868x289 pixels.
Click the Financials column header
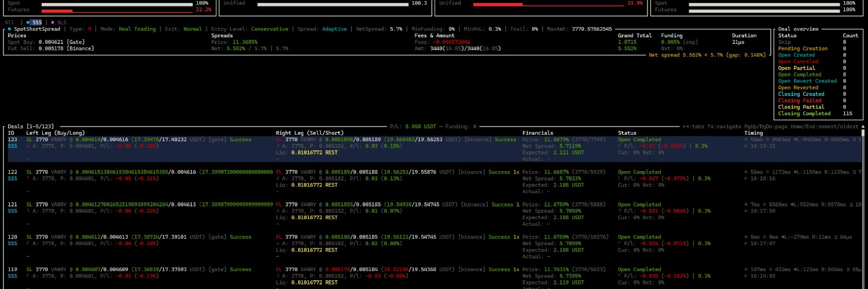(x=538, y=133)
